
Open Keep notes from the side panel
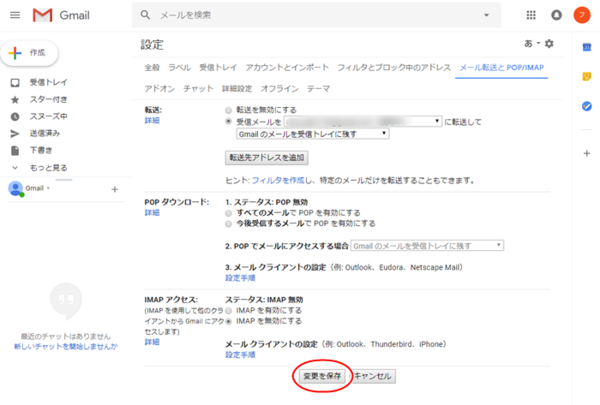pos(587,76)
